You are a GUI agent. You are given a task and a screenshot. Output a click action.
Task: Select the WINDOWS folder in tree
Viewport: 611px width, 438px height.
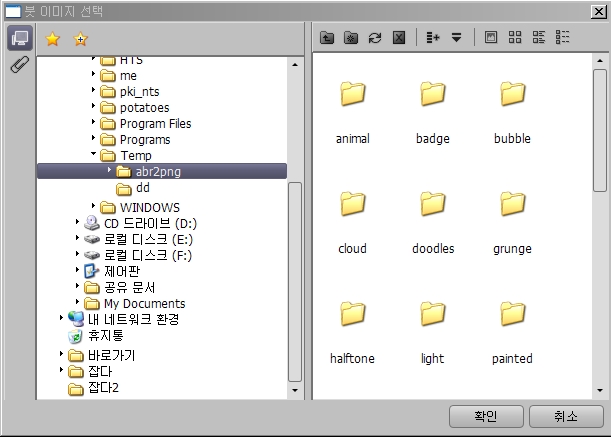(140, 207)
